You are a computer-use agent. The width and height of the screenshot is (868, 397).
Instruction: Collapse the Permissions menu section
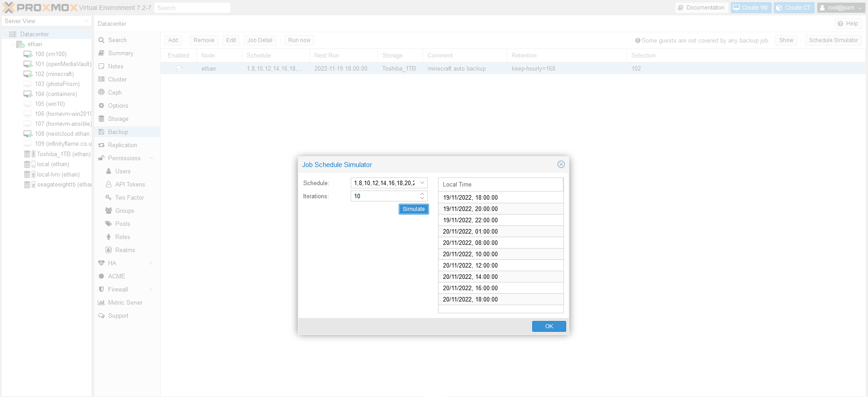pos(152,158)
